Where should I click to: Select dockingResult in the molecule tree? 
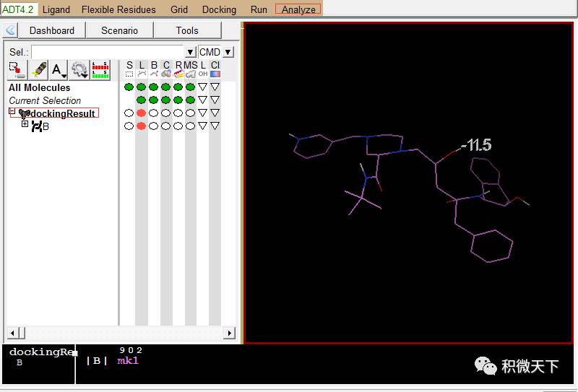click(63, 113)
